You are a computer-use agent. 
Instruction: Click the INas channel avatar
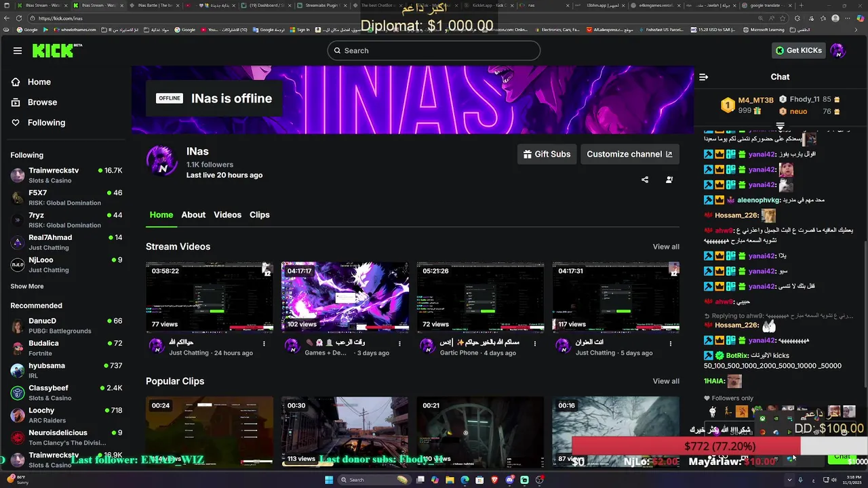(x=161, y=161)
